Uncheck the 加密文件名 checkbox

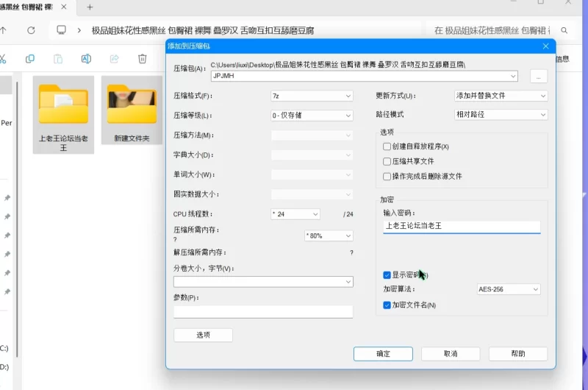pyautogui.click(x=387, y=305)
